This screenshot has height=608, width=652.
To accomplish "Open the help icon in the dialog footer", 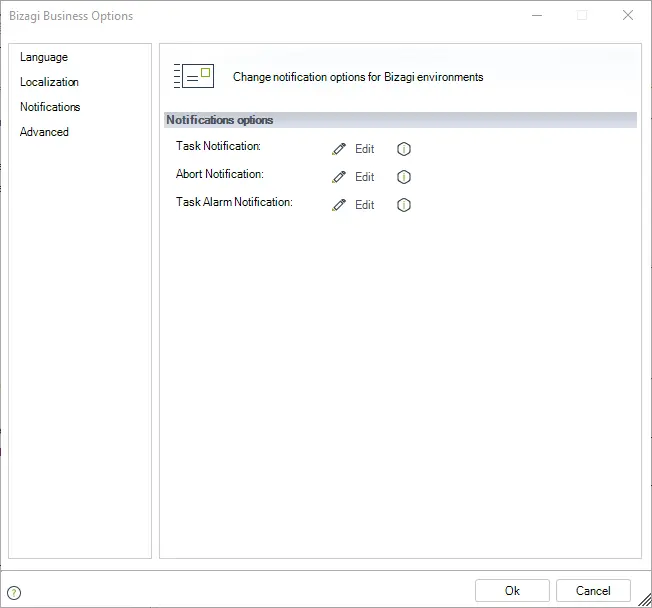I will (x=14, y=593).
